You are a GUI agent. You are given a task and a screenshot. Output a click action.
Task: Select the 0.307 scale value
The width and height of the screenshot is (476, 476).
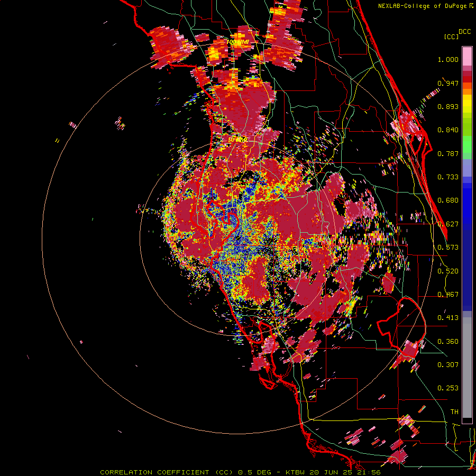tap(448, 365)
